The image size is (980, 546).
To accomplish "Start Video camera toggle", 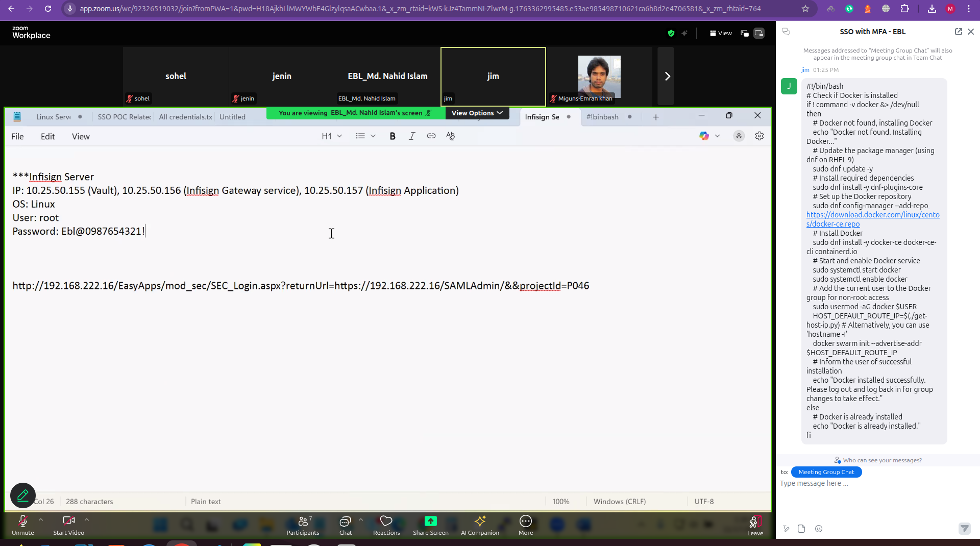I will pos(68,522).
